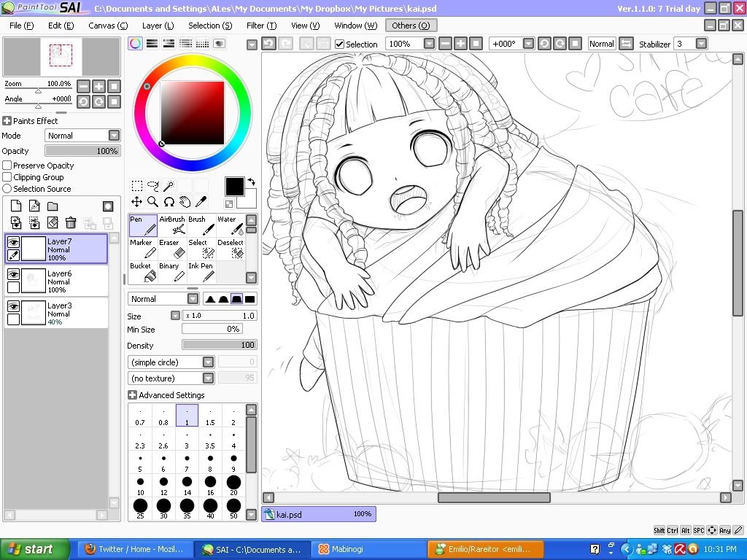Activate the Ink Pen tool

click(x=201, y=273)
